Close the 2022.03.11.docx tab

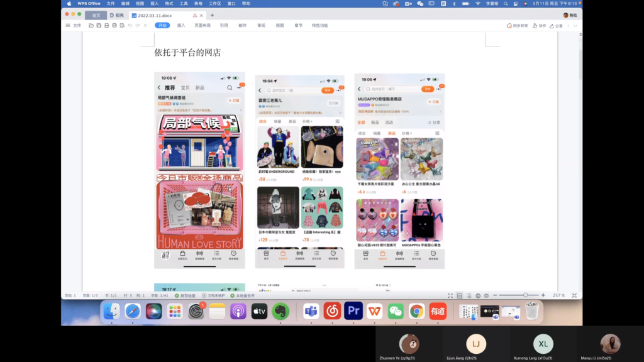point(201,15)
